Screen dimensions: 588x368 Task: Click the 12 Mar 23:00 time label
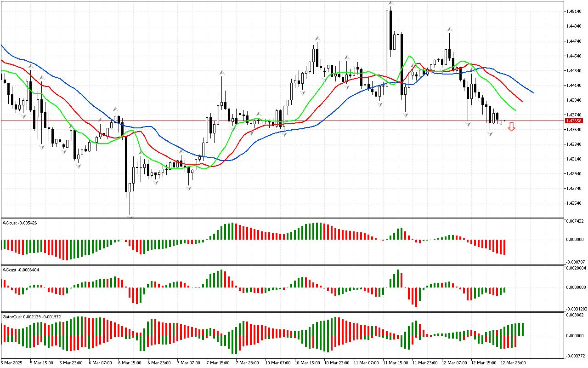pos(513,362)
